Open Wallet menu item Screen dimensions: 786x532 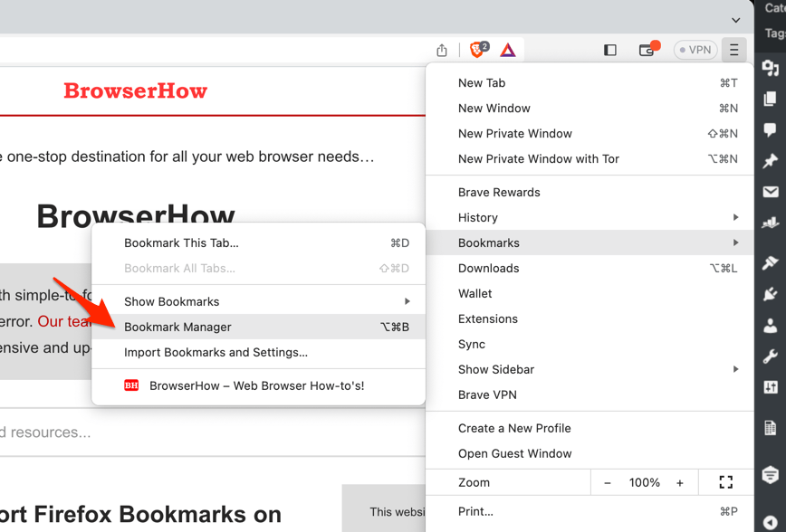tap(589, 293)
